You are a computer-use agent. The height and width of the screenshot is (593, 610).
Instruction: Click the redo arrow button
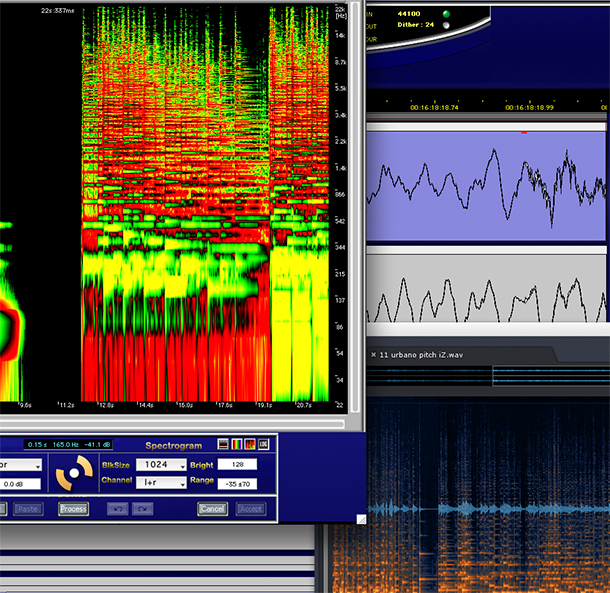(x=143, y=509)
